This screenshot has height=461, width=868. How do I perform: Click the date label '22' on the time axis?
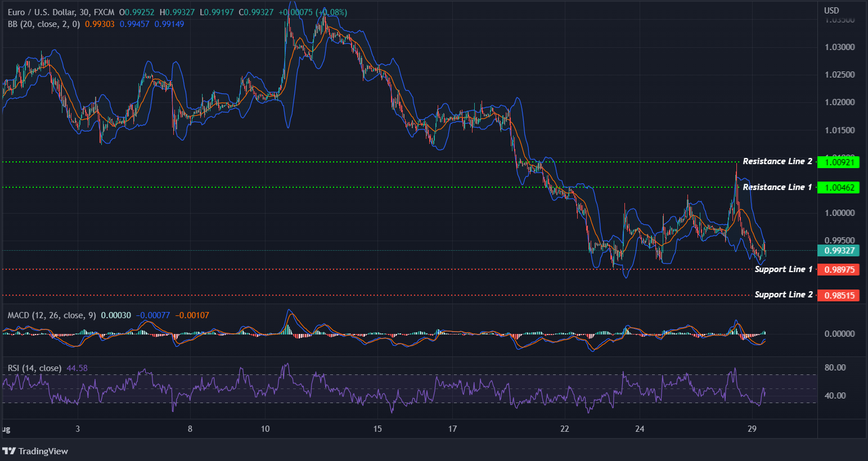point(564,428)
